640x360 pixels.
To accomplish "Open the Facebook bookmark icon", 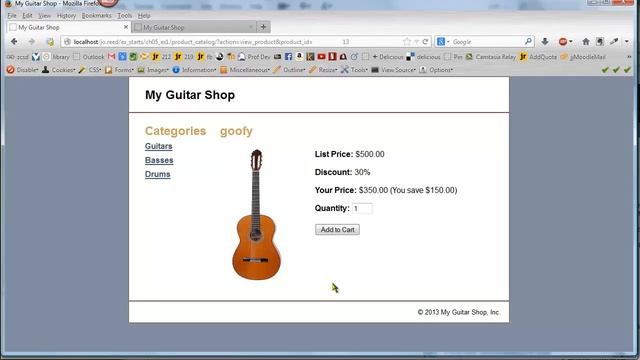I will (x=289, y=57).
